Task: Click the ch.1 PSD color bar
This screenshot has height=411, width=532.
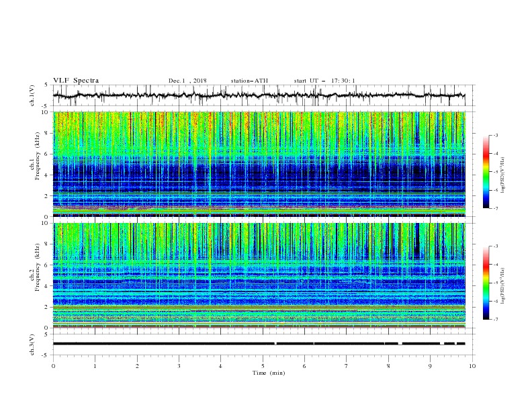Action: coord(486,172)
